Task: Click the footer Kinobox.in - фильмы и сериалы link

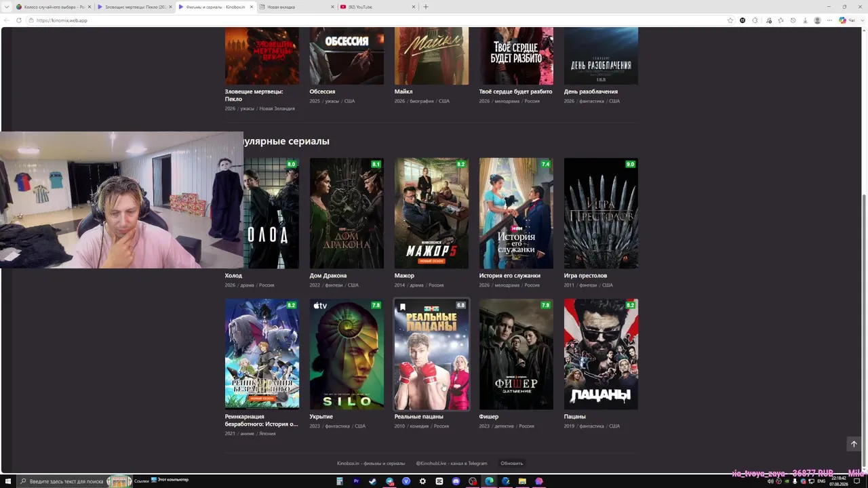Action: (x=371, y=464)
